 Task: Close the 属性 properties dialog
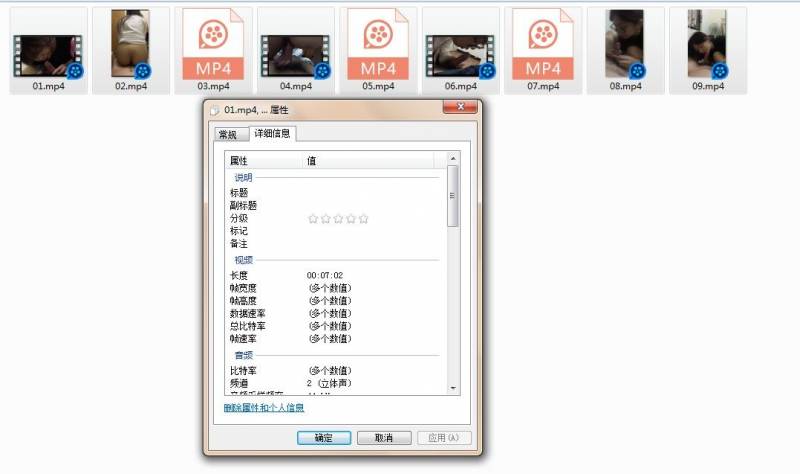pyautogui.click(x=460, y=110)
